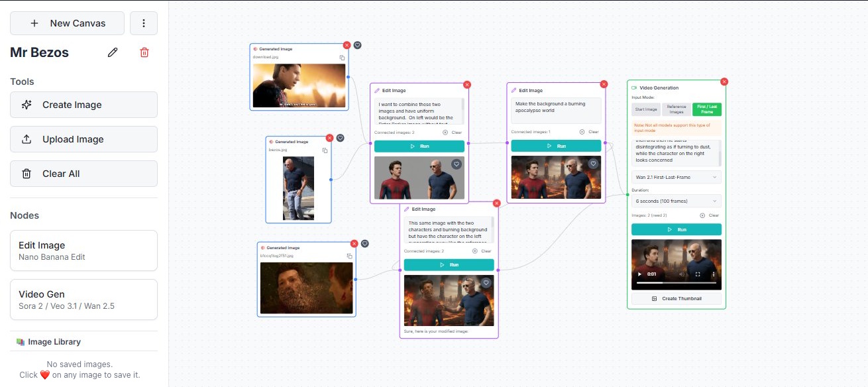Open the Image Library panel
868x387 pixels.
click(x=55, y=341)
